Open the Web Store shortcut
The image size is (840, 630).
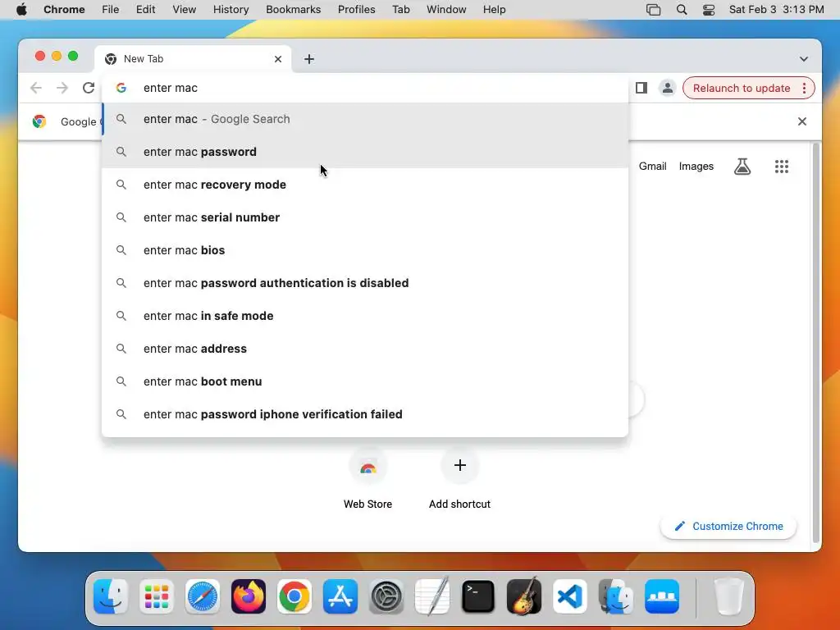pyautogui.click(x=367, y=477)
